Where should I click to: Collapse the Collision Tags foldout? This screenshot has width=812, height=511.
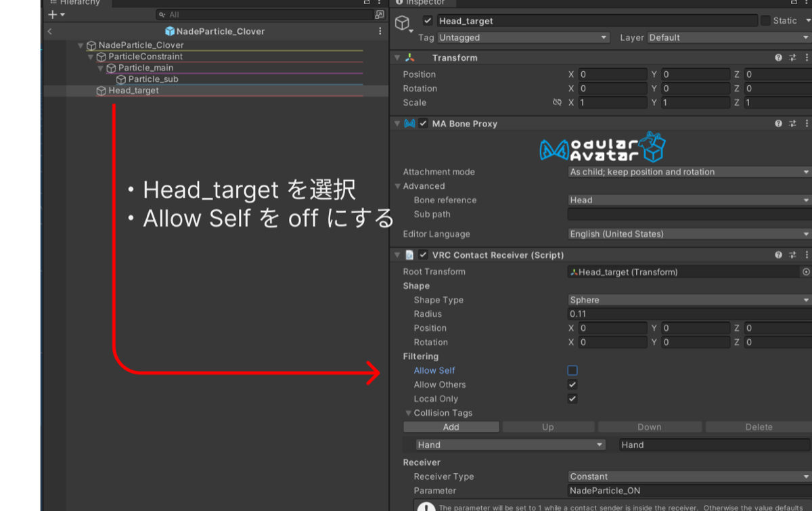pos(408,413)
